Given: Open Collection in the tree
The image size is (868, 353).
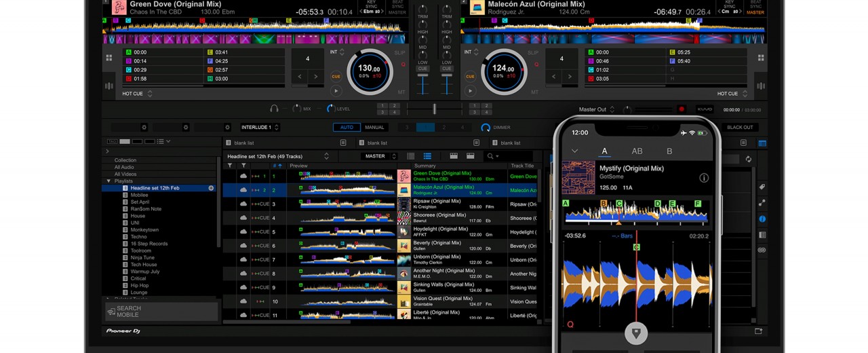Looking at the screenshot, I should (x=125, y=160).
